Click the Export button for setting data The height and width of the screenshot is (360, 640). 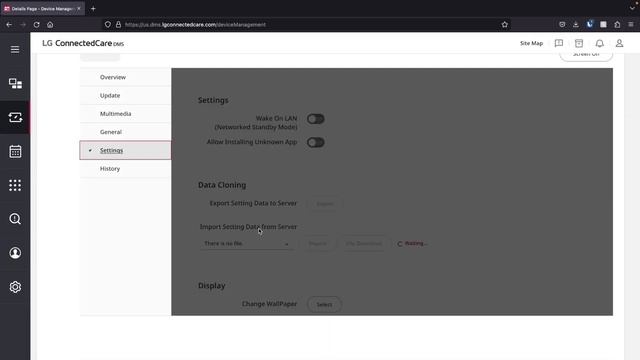tap(325, 204)
